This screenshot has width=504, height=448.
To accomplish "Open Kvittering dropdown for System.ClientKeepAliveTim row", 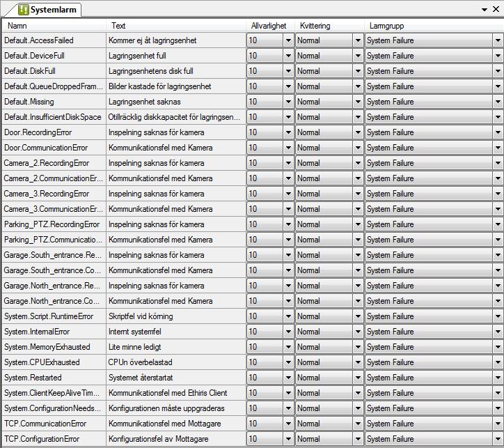I will click(x=358, y=393).
